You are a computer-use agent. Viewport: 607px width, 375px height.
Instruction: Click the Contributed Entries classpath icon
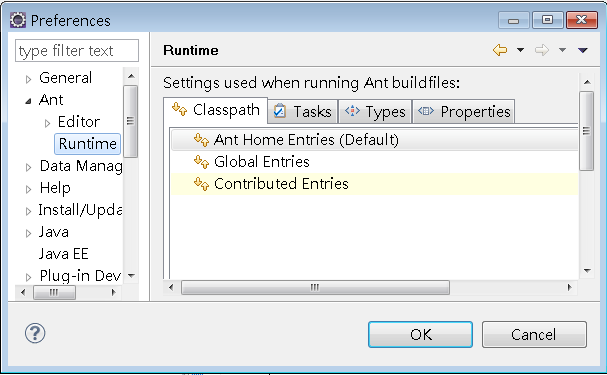click(x=201, y=184)
